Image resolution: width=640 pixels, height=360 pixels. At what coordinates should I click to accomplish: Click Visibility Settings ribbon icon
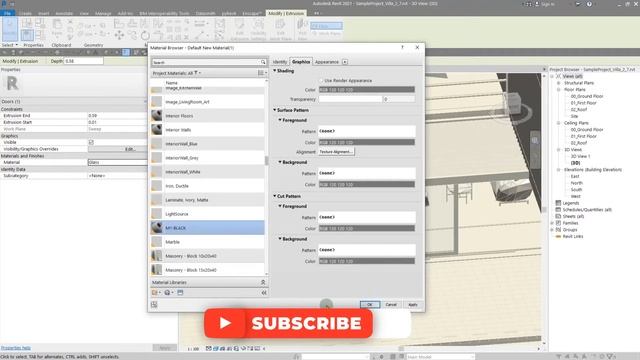click(x=258, y=29)
